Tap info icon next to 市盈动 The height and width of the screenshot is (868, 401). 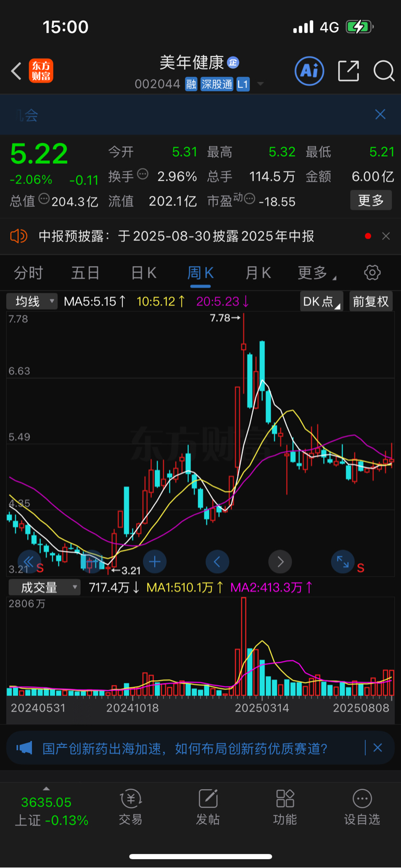(x=250, y=199)
